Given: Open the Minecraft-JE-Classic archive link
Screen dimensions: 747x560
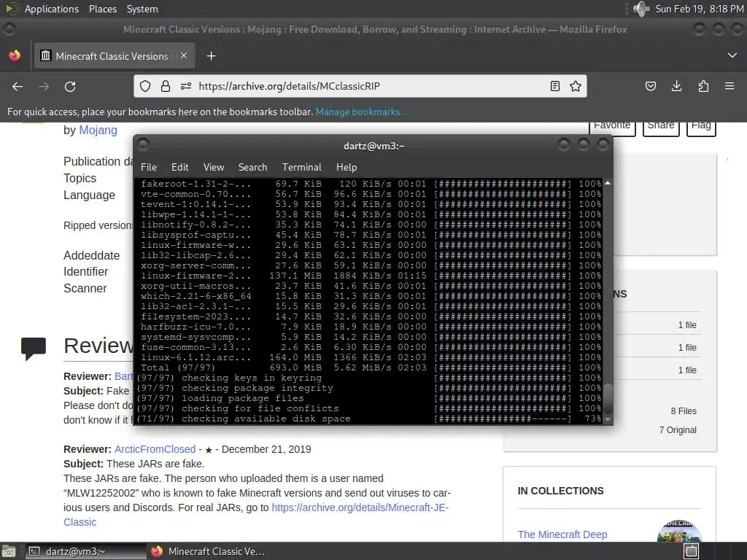Looking at the screenshot, I should (360, 507).
